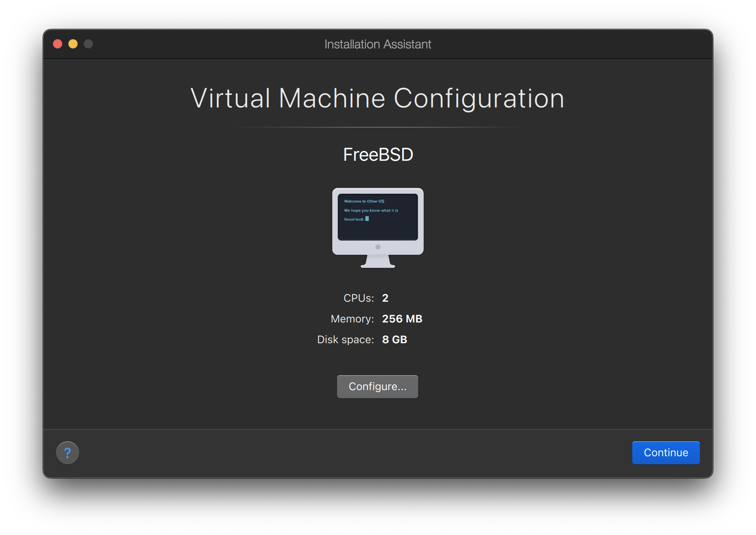Click the Installation Assistant window title

pyautogui.click(x=378, y=44)
